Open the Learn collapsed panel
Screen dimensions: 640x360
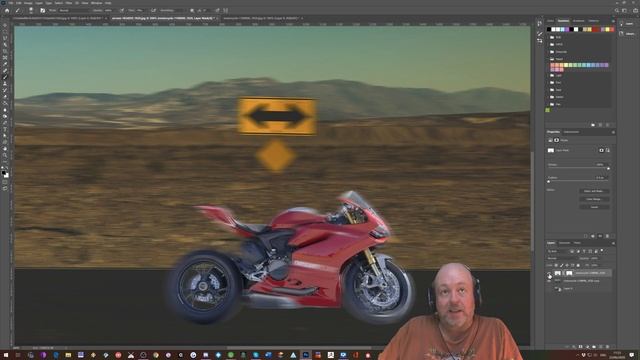coord(628,24)
